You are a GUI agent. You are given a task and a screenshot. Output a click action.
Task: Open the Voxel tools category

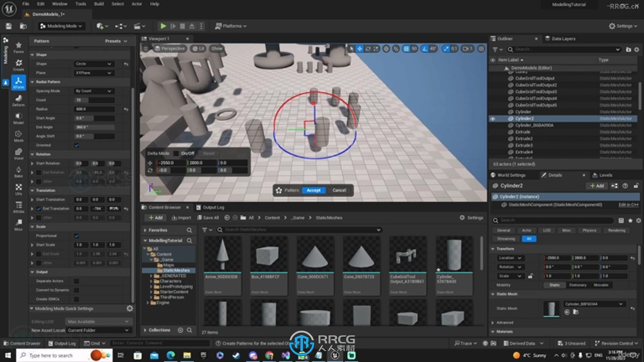(18, 154)
